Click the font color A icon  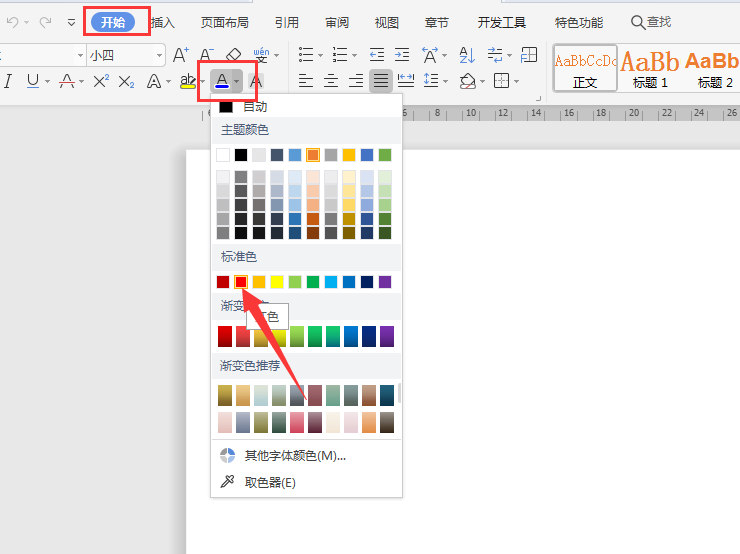(221, 80)
